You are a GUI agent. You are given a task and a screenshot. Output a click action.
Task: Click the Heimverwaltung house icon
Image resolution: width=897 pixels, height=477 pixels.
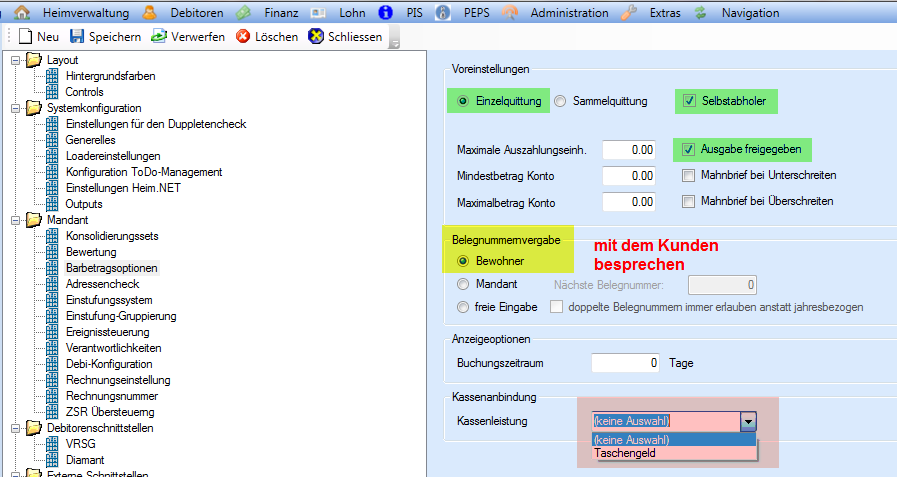tap(22, 12)
